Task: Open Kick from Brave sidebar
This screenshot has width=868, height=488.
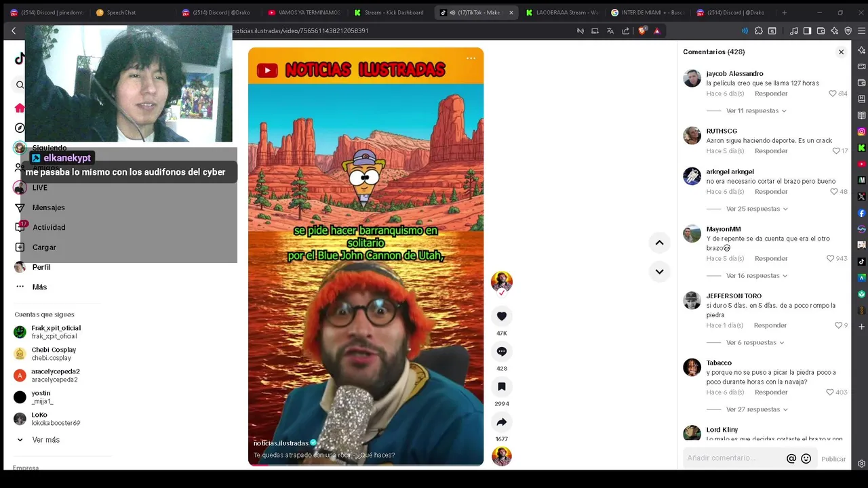Action: pos(861,148)
